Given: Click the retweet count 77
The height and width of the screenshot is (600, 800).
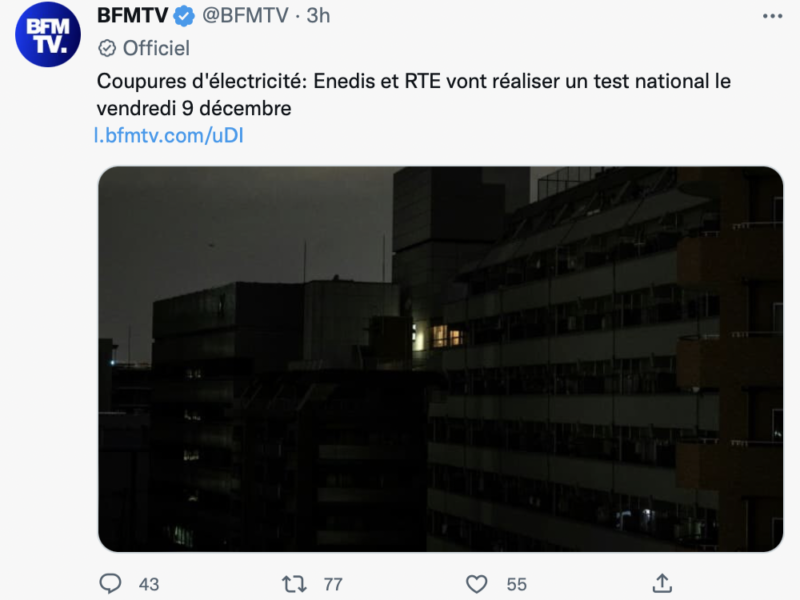Looking at the screenshot, I should point(332,584).
